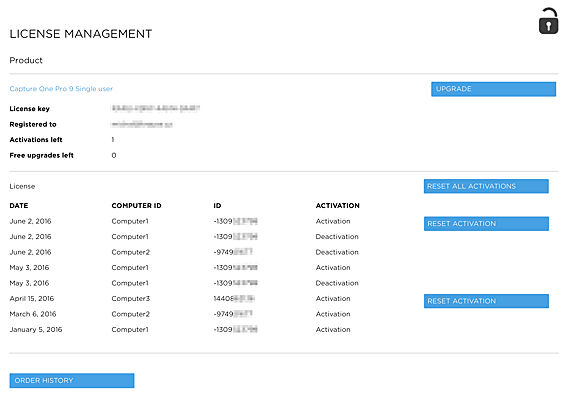Click the Product section label

[x=26, y=60]
